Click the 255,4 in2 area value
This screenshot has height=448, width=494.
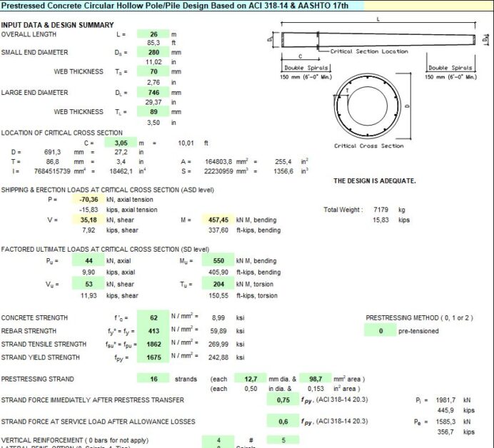(283, 161)
